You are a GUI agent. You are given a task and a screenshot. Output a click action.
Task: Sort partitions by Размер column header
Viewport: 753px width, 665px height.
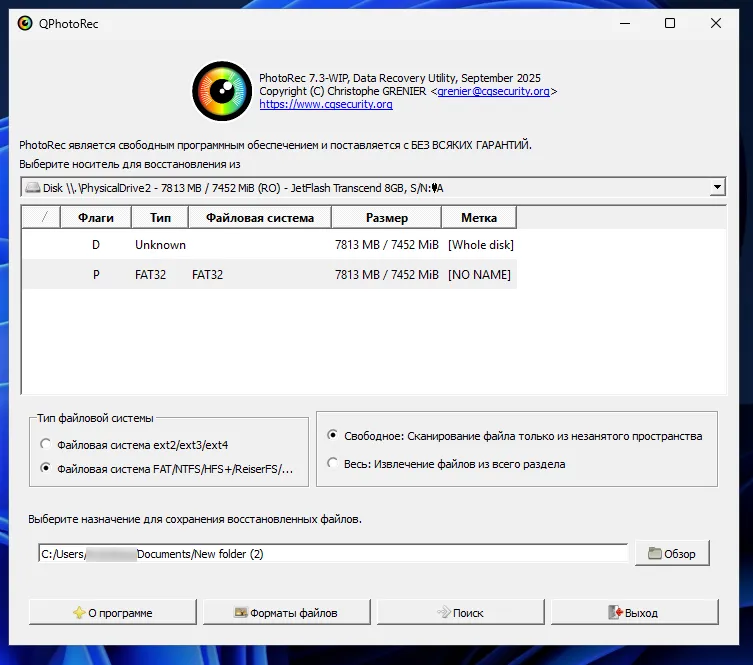tap(386, 218)
